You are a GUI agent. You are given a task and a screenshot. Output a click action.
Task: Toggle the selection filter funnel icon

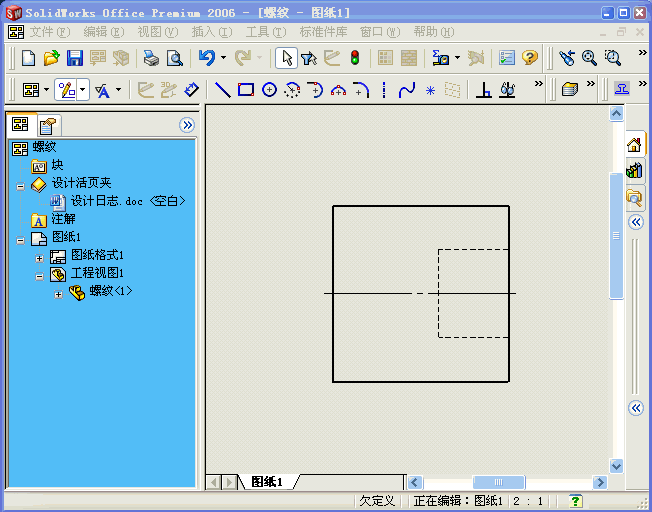[x=309, y=58]
